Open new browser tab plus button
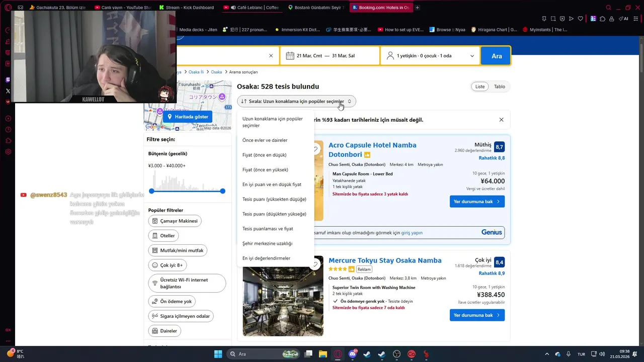This screenshot has height=362, width=644. pyautogui.click(x=417, y=8)
